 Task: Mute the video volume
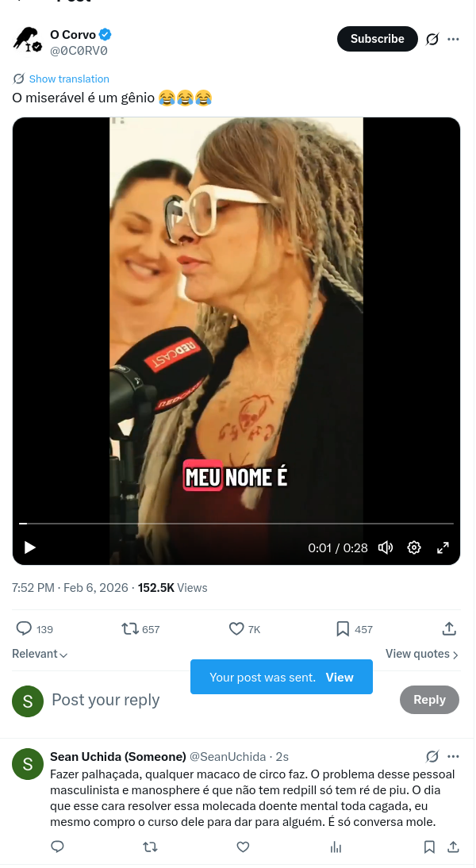pyautogui.click(x=386, y=547)
